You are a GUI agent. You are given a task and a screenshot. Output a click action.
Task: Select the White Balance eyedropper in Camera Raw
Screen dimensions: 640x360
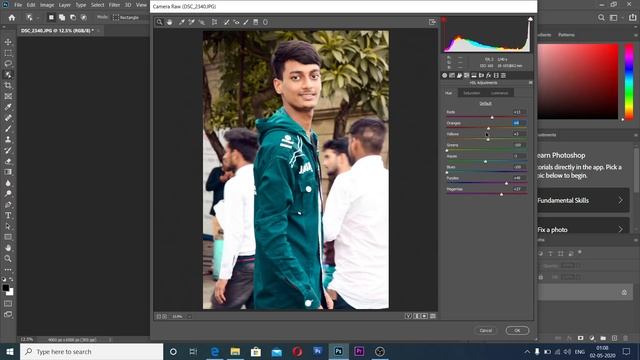pos(182,22)
